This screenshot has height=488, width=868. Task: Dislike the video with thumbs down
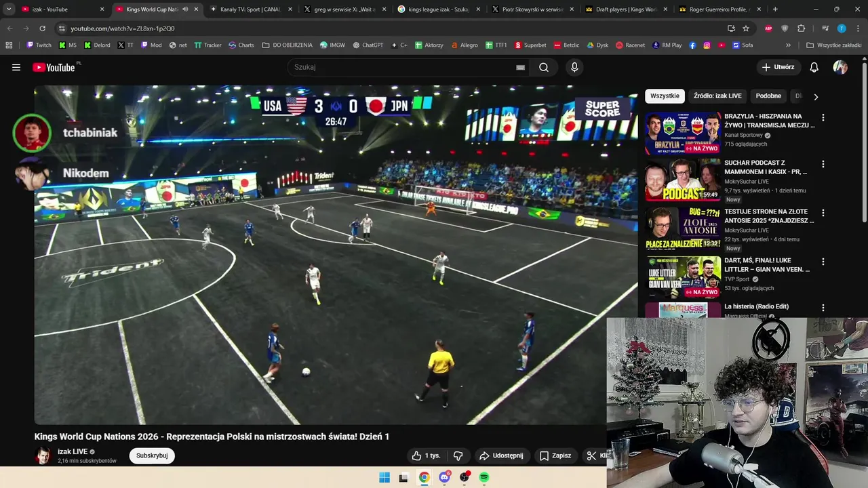click(458, 455)
